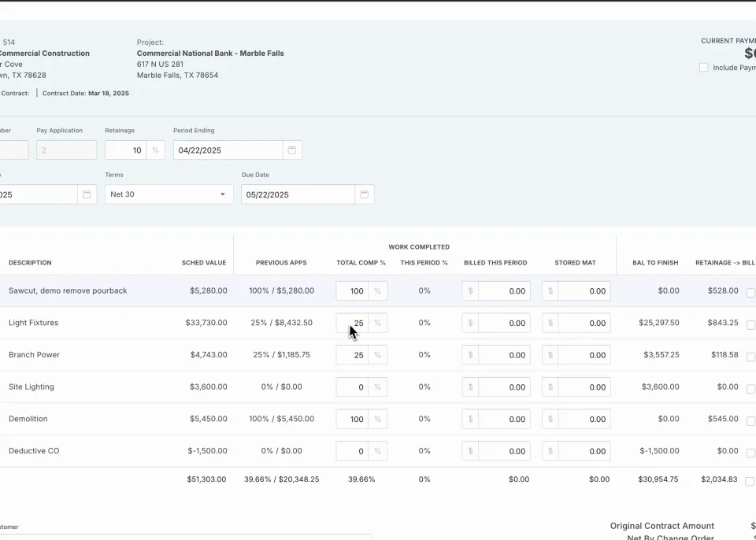The width and height of the screenshot is (756, 540).
Task: Select the Sawcut, demo remove pourback row
Action: [x=68, y=290]
